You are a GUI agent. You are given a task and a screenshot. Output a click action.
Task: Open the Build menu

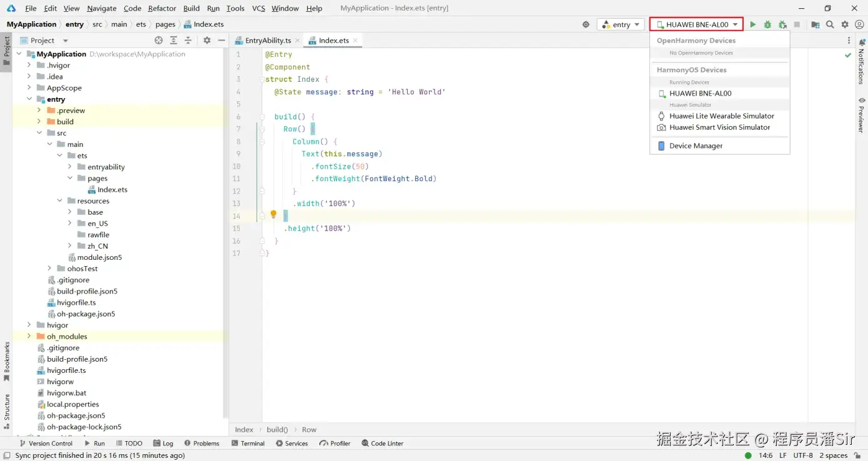[x=192, y=8]
